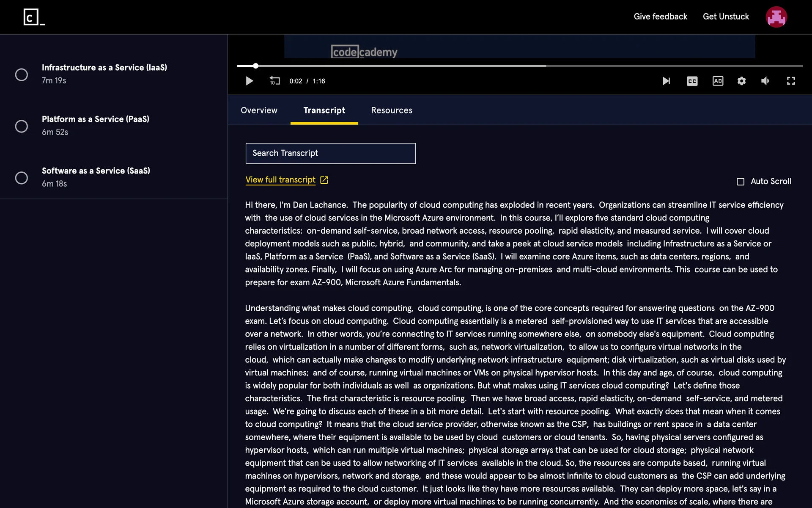This screenshot has height=508, width=812.
Task: Click Get Unstuck
Action: pos(726,17)
